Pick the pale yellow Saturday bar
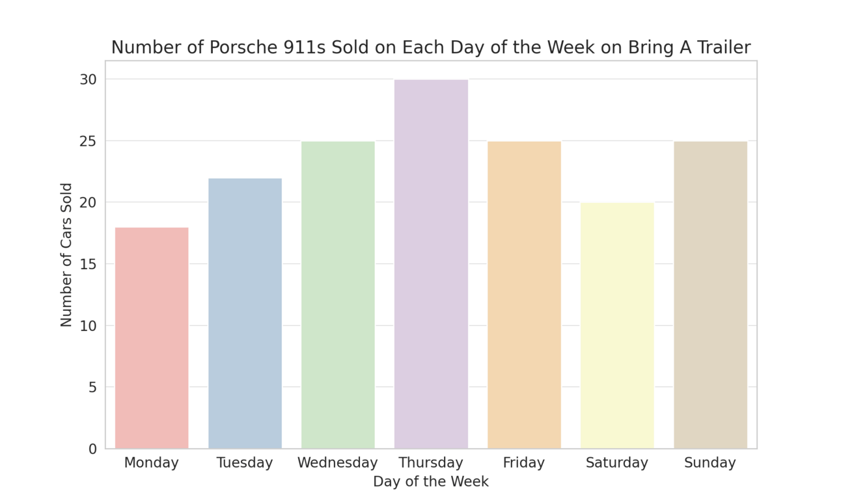Screen dimensions: 841x504 tap(617, 326)
